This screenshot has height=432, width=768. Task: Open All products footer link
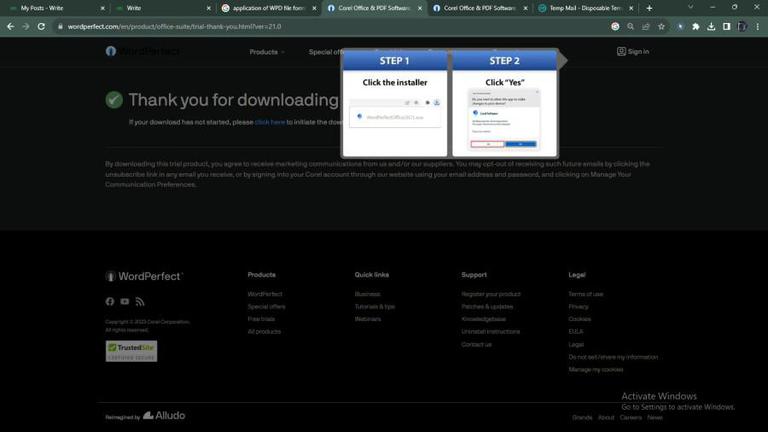[264, 332]
